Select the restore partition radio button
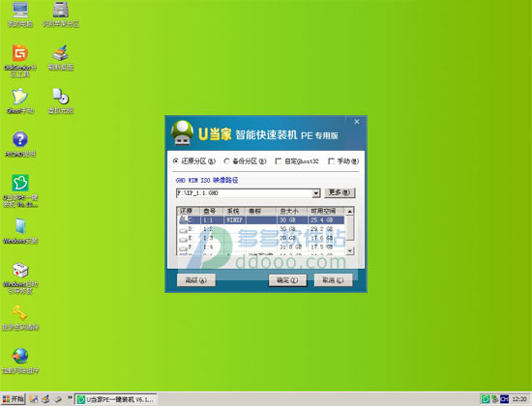Screen dimensions: 532x406 175,161
